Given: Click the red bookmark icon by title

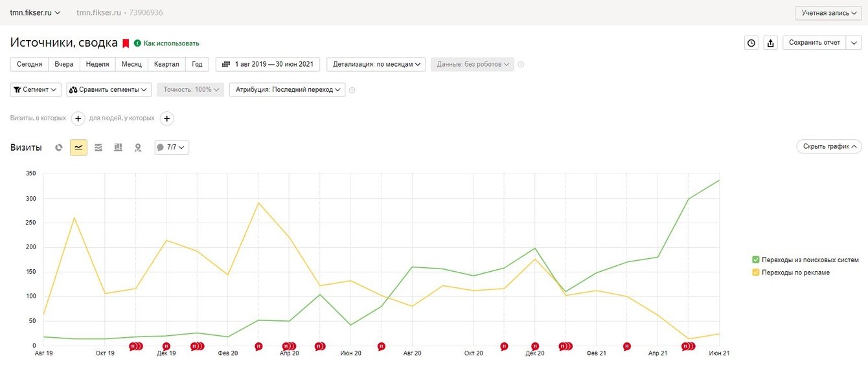Looking at the screenshot, I should (126, 43).
